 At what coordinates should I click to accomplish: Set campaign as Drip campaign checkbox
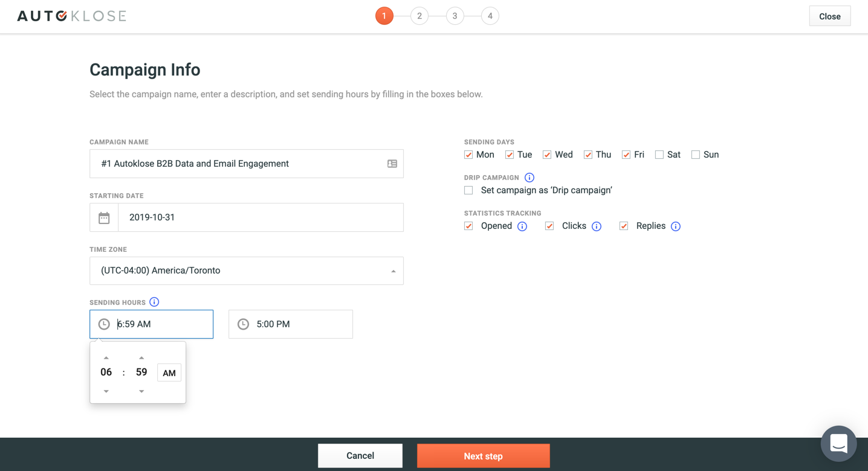pos(468,190)
